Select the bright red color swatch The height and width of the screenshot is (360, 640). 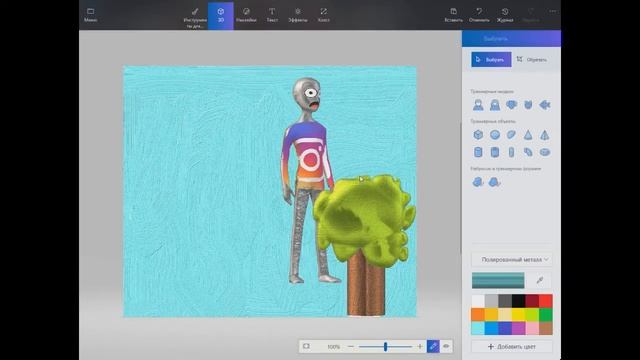[546, 301]
